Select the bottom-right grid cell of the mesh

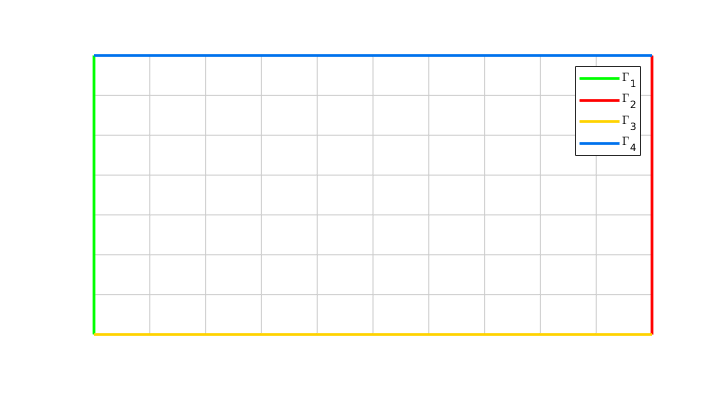[x=624, y=315]
